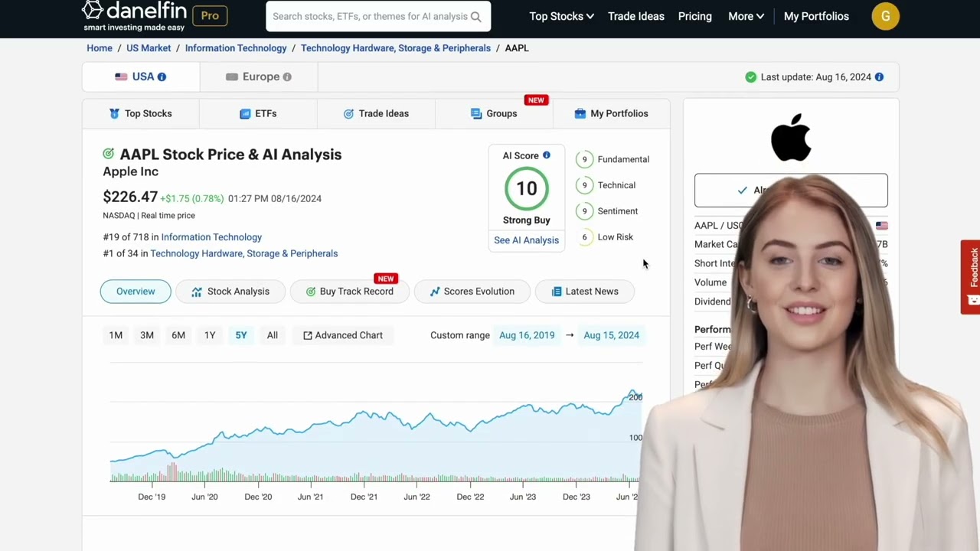Expand the More menu
Viewport: 980px width, 551px height.
(746, 16)
